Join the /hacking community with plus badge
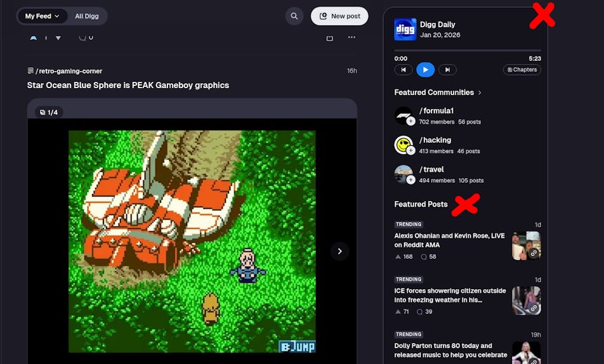The height and width of the screenshot is (364, 604). 410,150
